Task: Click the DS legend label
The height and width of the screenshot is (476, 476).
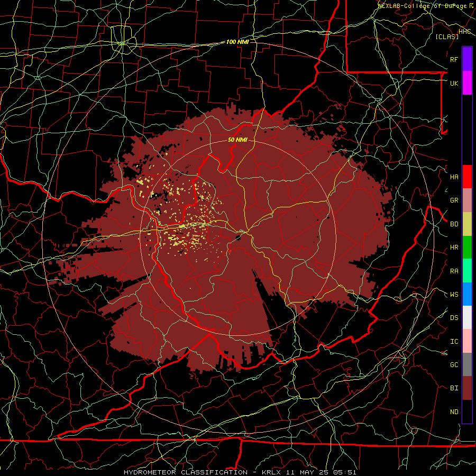Action: [454, 317]
